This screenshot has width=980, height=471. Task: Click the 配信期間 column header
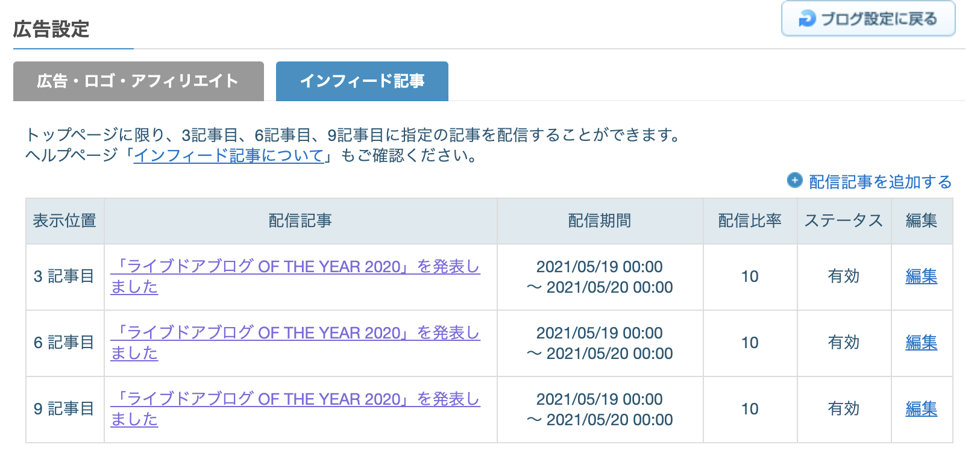(600, 221)
